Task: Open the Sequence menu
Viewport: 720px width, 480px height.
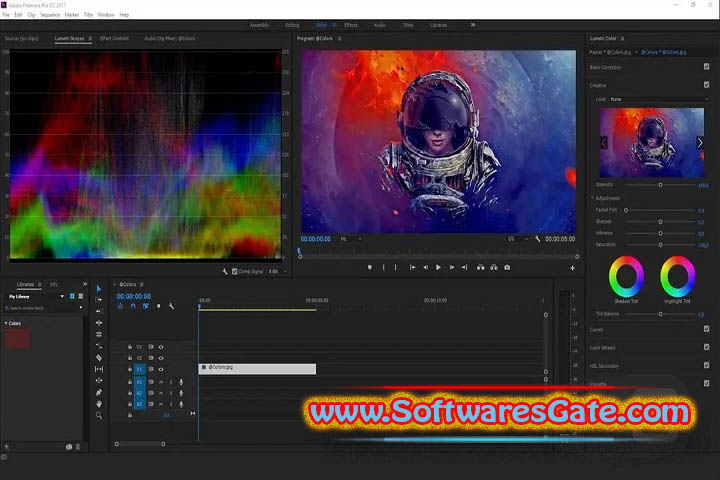Action: (x=50, y=15)
